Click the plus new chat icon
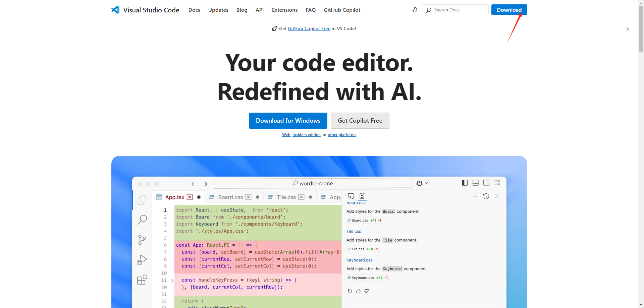This screenshot has width=644, height=308. tap(475, 196)
